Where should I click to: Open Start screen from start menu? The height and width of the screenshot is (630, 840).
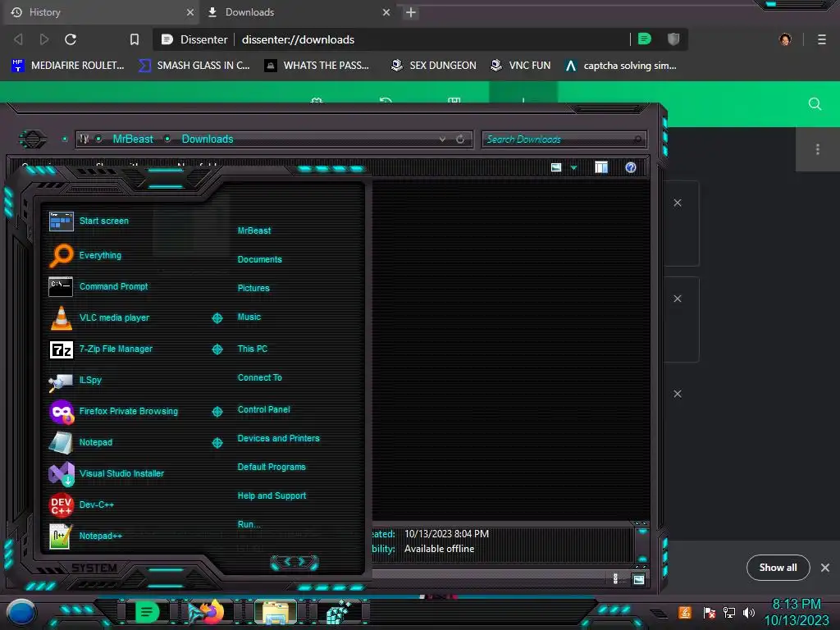click(89, 221)
